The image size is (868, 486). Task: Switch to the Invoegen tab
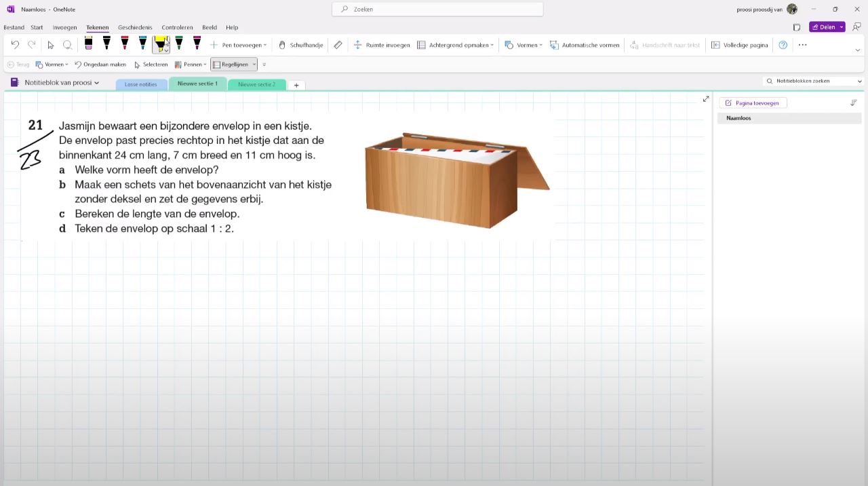(65, 27)
